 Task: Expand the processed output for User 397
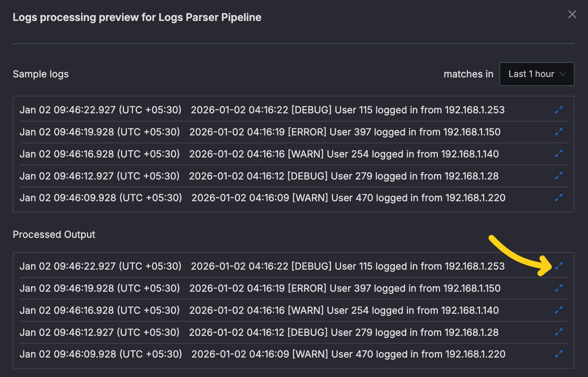(559, 288)
